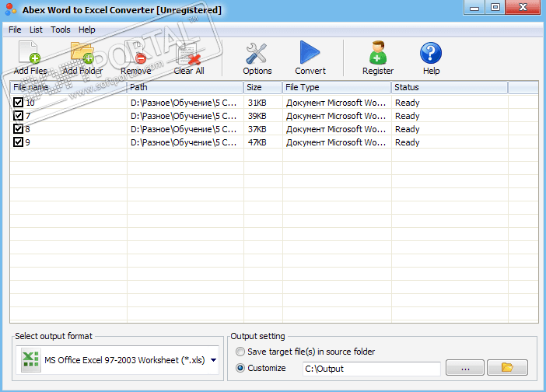This screenshot has width=546, height=392.
Task: Uncheck the checkbox for file 7
Action: tap(18, 116)
